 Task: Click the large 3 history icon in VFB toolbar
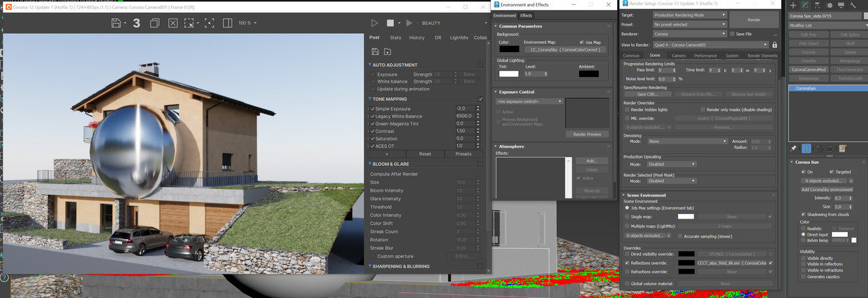tap(136, 23)
